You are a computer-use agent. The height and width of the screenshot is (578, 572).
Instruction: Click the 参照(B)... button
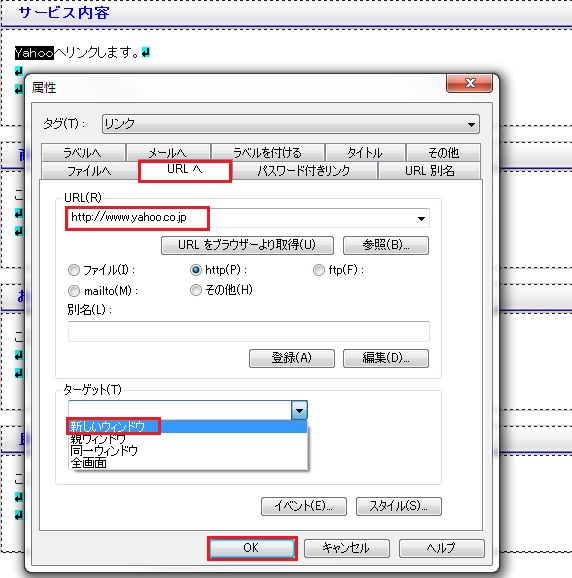pos(386,245)
